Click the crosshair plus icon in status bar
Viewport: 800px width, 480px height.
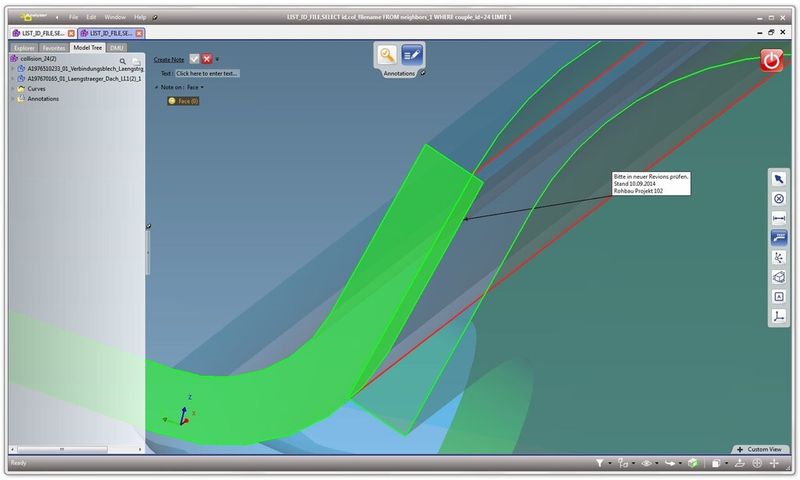coord(774,463)
